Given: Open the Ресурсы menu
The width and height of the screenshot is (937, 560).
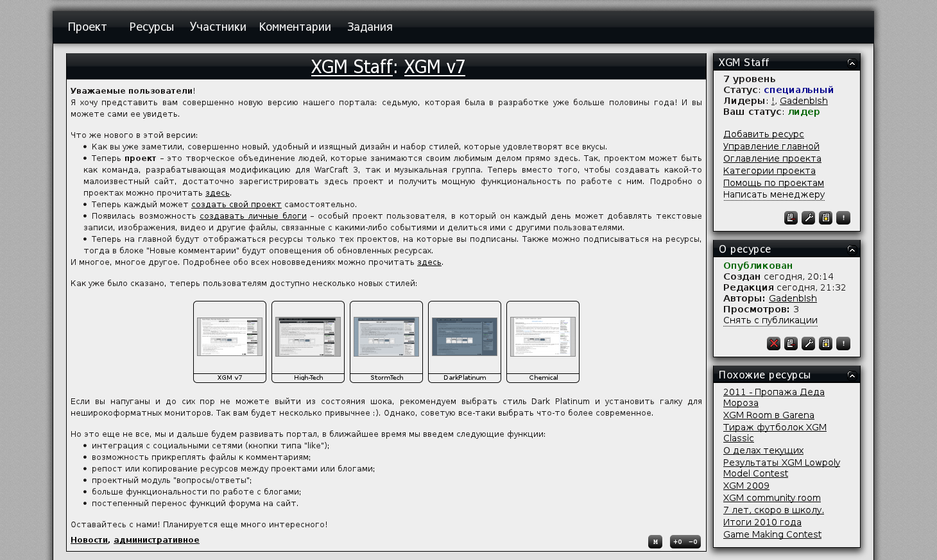Looking at the screenshot, I should tap(151, 27).
